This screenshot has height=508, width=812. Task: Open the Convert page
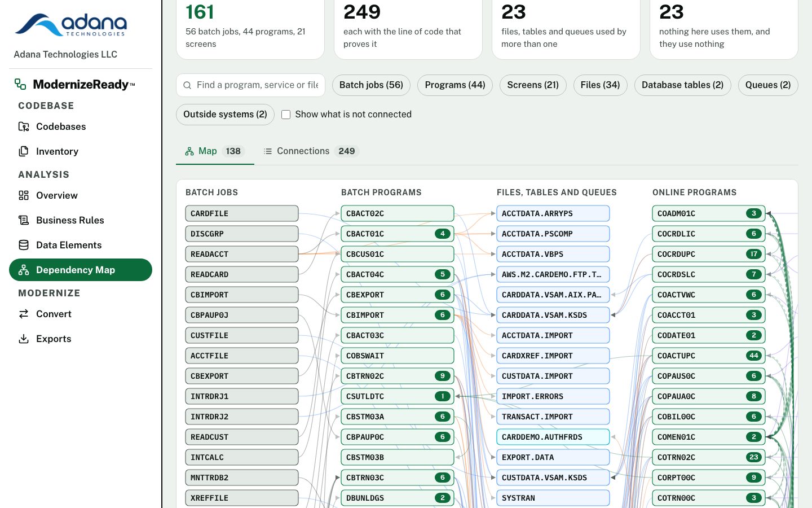pos(81,314)
